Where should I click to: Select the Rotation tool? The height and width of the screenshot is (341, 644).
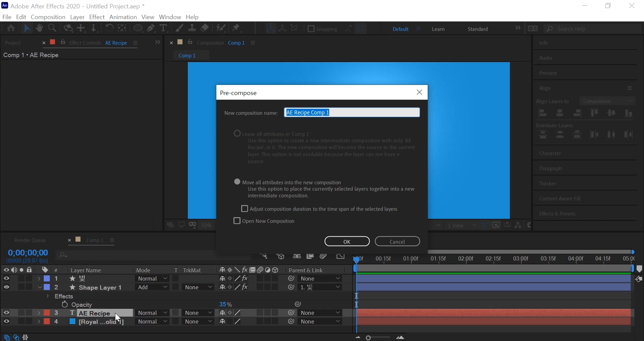(x=109, y=29)
